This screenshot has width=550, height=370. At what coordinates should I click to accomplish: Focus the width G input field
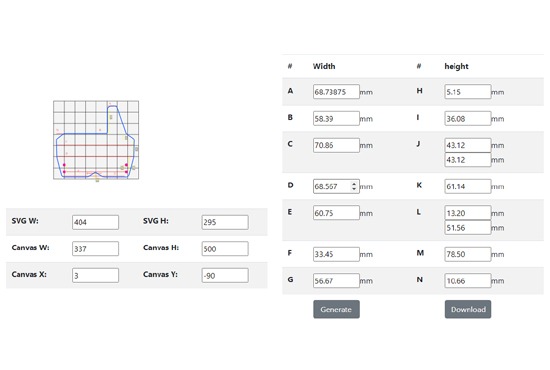(336, 281)
